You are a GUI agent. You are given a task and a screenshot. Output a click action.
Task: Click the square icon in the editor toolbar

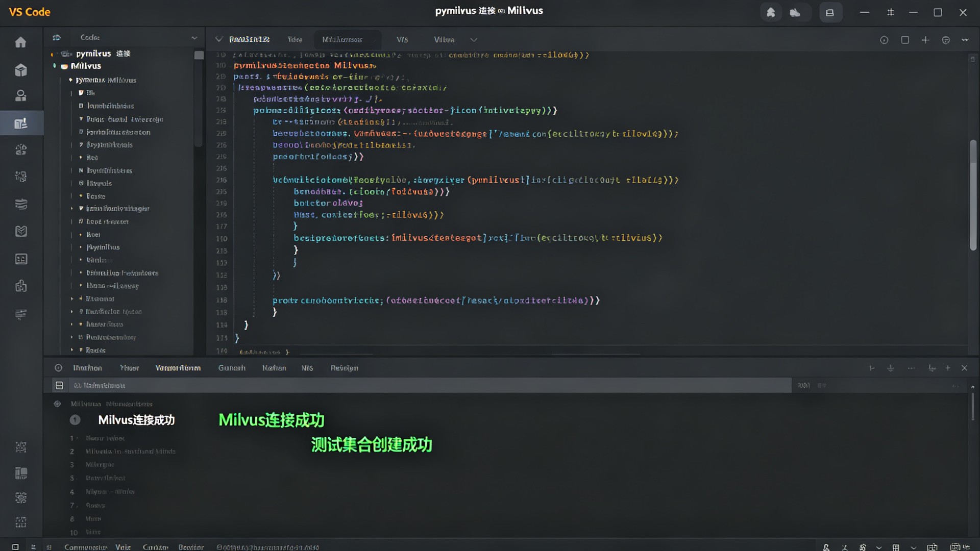pos(905,40)
